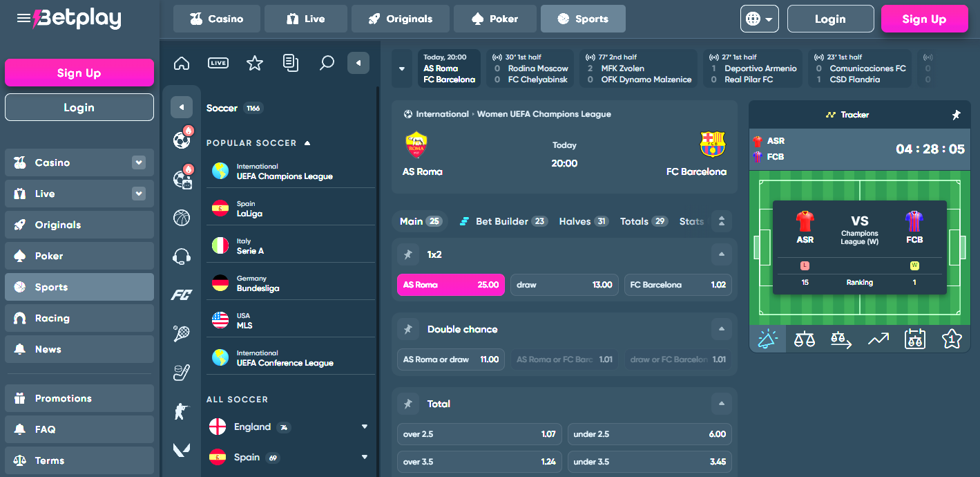Open the language globe dropdown
The height and width of the screenshot is (477, 980).
click(760, 19)
